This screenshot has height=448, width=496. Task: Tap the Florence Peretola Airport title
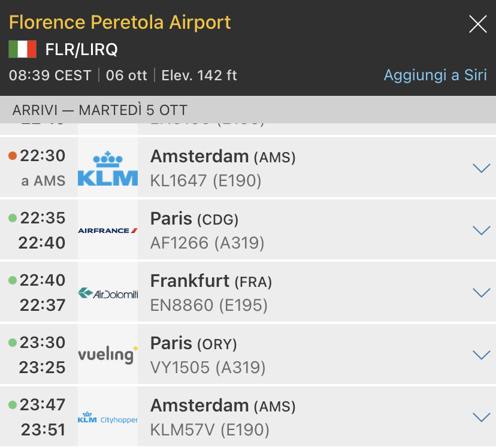coord(120,23)
